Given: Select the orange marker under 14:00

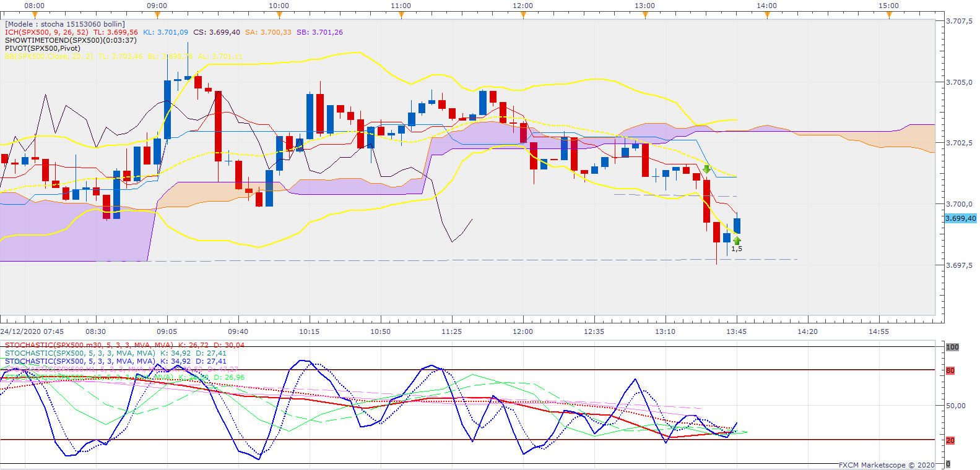Looking at the screenshot, I should coord(767,15).
